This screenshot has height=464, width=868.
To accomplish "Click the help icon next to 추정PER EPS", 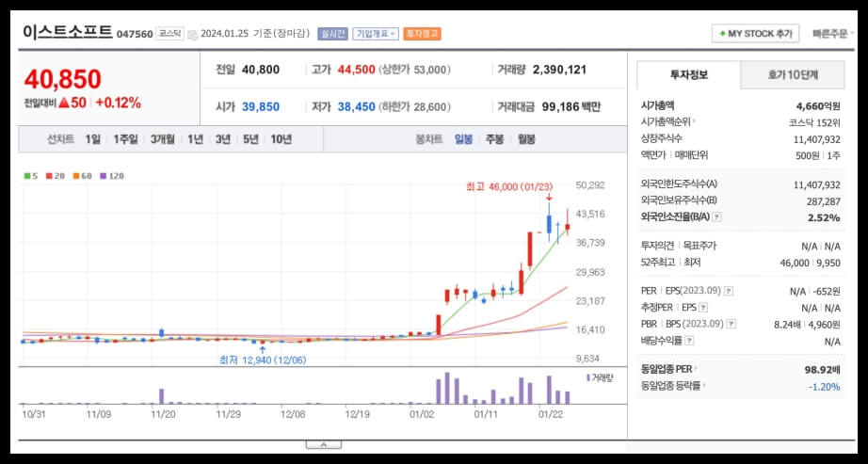I will 703,308.
